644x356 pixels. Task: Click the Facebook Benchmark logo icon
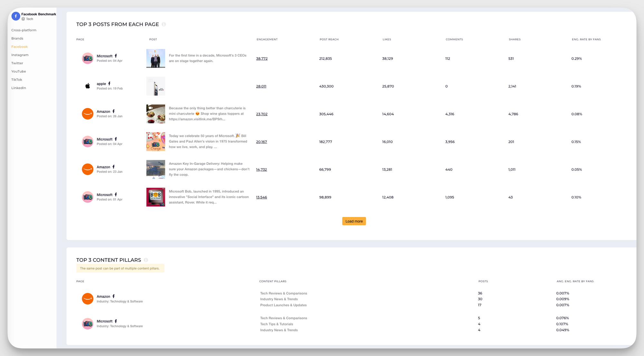click(16, 16)
